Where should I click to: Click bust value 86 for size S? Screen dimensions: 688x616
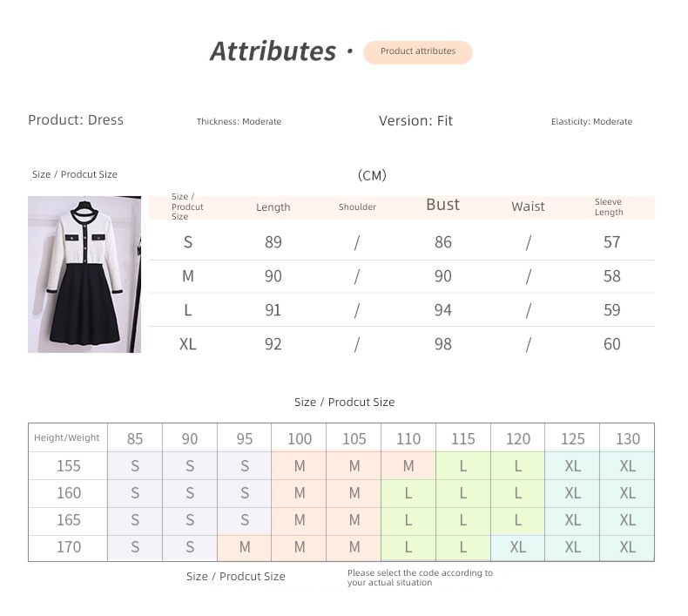tap(442, 242)
